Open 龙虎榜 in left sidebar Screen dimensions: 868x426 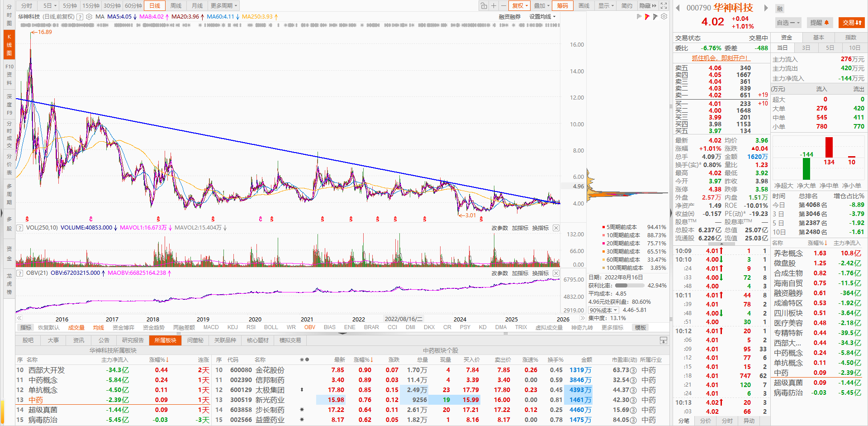click(x=9, y=284)
